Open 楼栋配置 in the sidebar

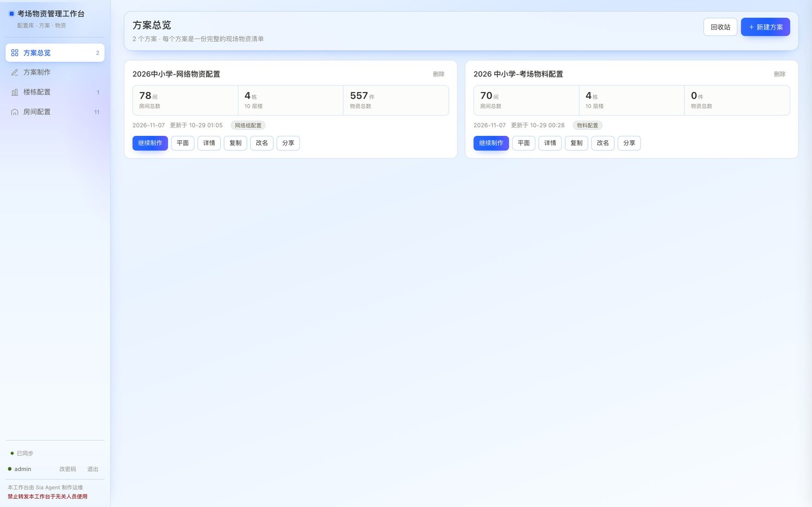pyautogui.click(x=55, y=93)
